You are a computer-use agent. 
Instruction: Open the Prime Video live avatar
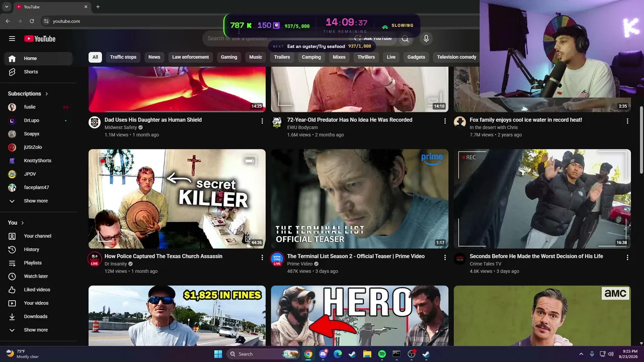point(277,259)
